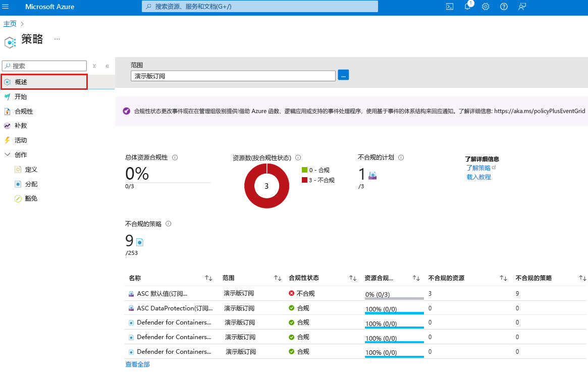
Task: Open the help question mark menu
Action: tap(504, 7)
